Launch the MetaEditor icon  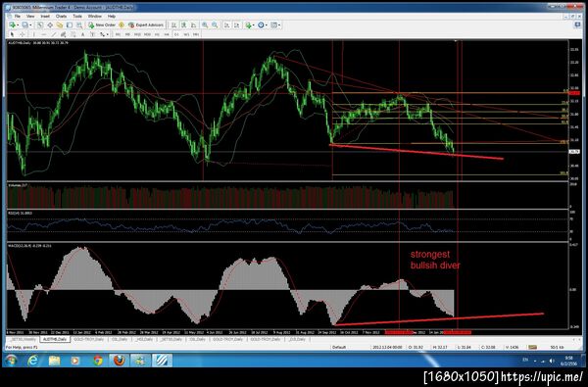coord(122,24)
